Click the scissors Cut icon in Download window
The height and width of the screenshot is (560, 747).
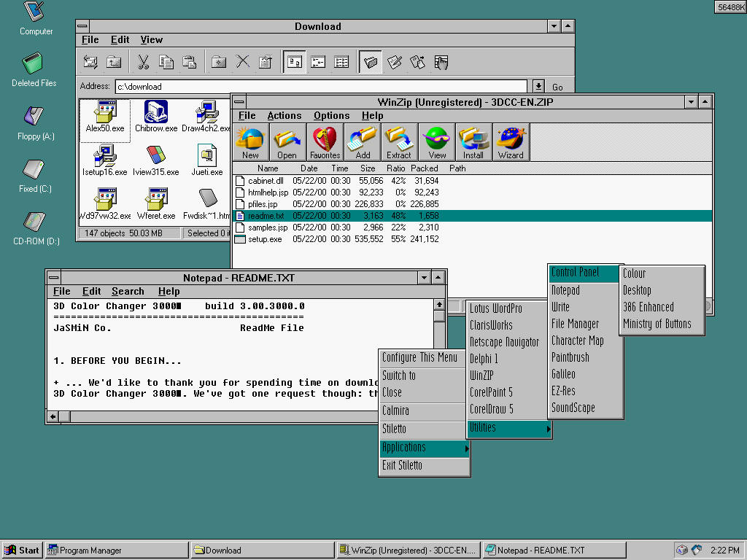[144, 62]
